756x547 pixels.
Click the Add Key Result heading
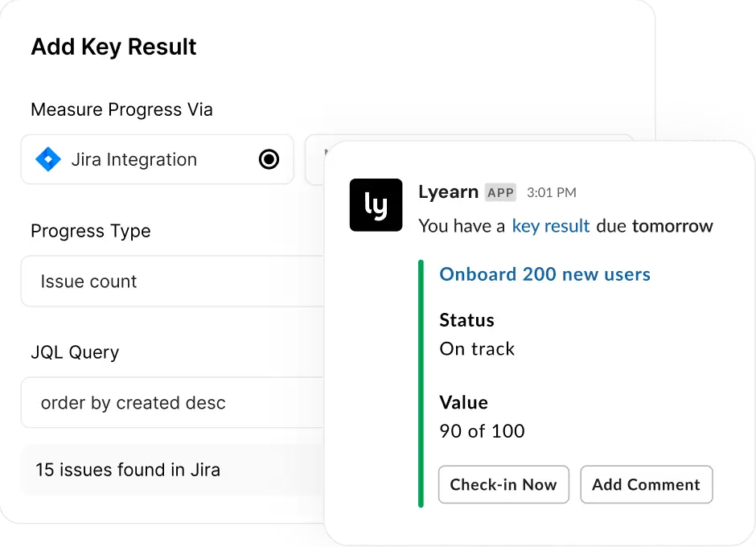pyautogui.click(x=113, y=47)
